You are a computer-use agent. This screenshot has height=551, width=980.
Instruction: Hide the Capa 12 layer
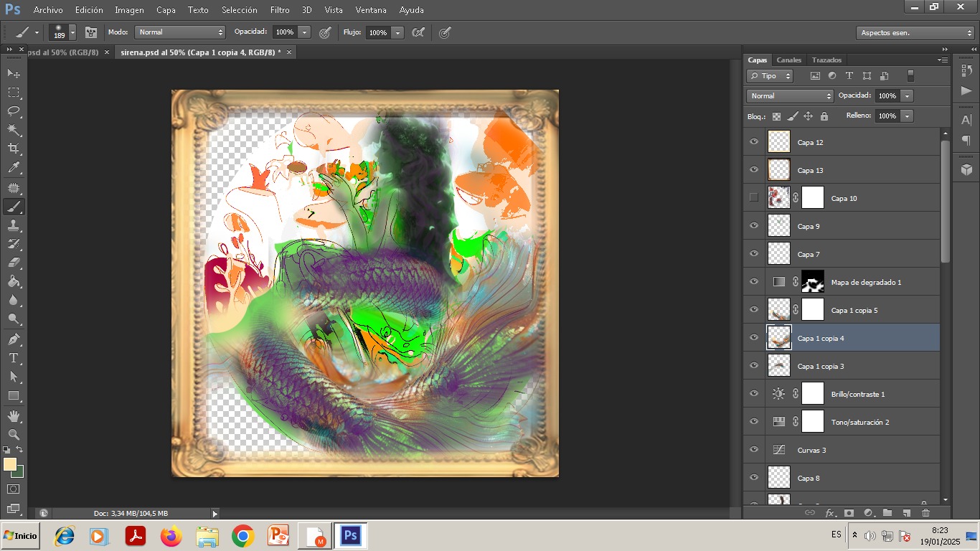coord(754,142)
